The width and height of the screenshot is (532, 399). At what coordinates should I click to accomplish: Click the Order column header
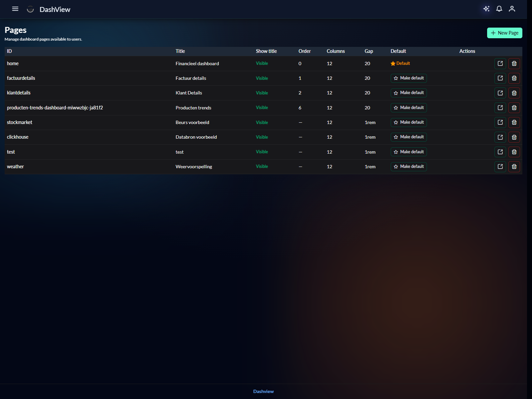point(304,51)
